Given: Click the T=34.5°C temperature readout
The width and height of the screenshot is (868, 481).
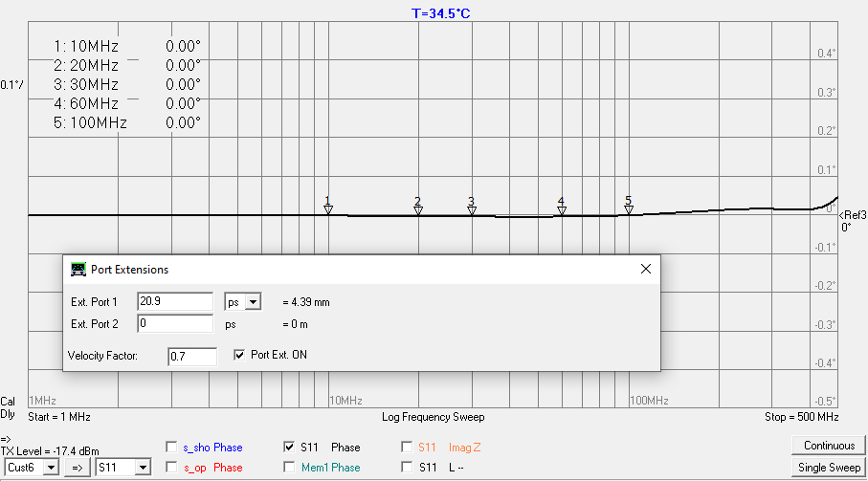Looking at the screenshot, I should pos(440,13).
